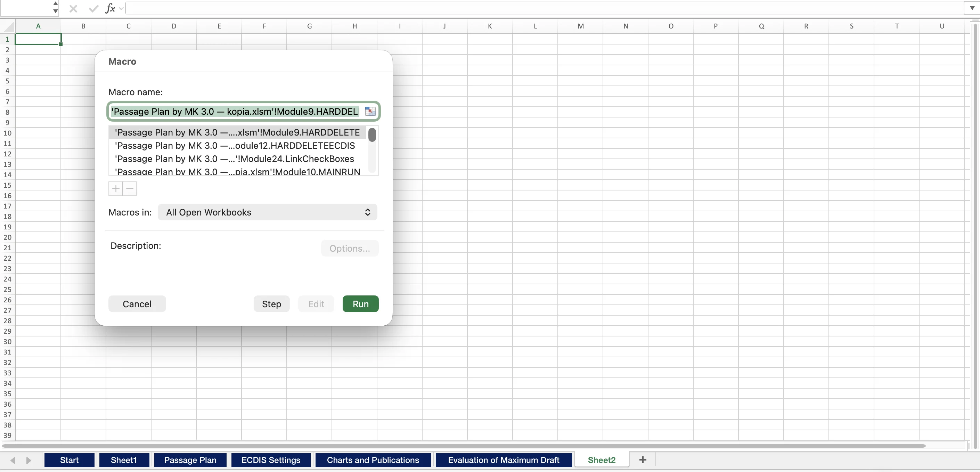This screenshot has height=472, width=980.
Task: Open the fx function dropdown chevron
Action: (121, 8)
